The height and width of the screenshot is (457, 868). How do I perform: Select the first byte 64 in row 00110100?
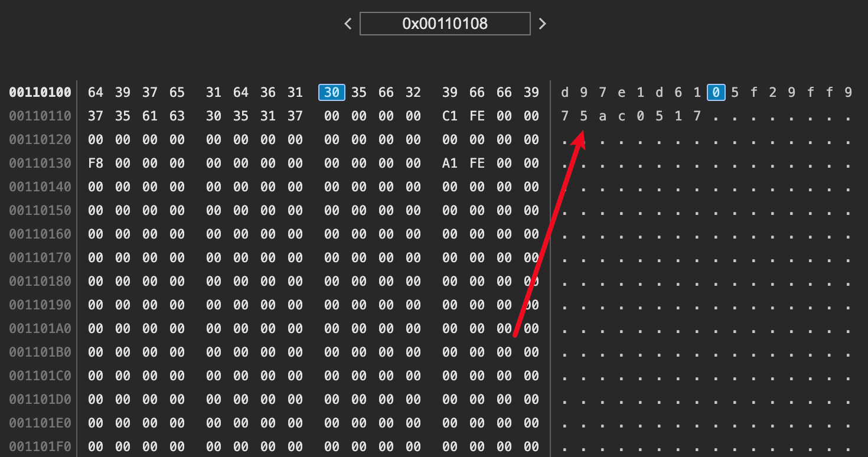[96, 92]
